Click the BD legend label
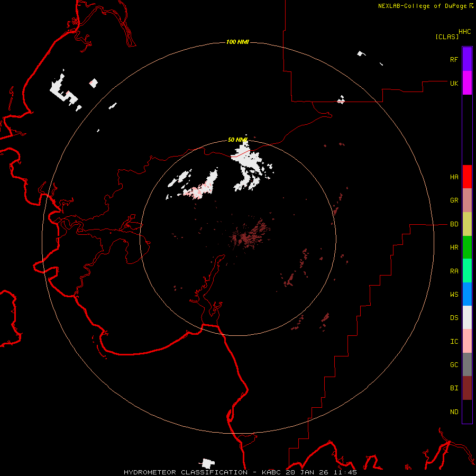This screenshot has height=476, width=476. pyautogui.click(x=454, y=224)
